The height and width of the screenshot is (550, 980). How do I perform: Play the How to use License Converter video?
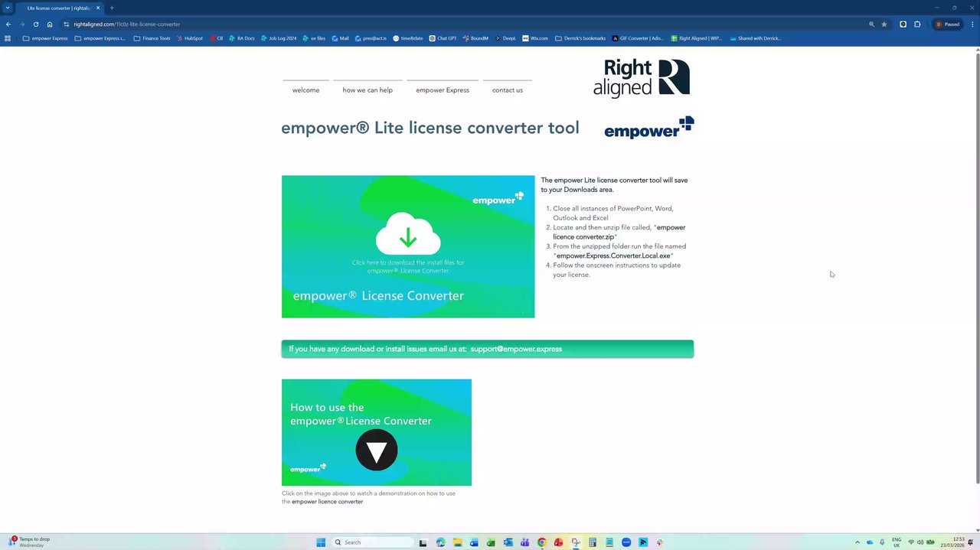[x=377, y=432]
